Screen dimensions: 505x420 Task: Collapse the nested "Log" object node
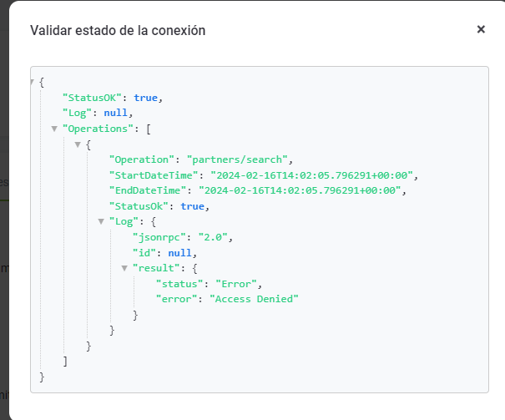pyautogui.click(x=102, y=221)
